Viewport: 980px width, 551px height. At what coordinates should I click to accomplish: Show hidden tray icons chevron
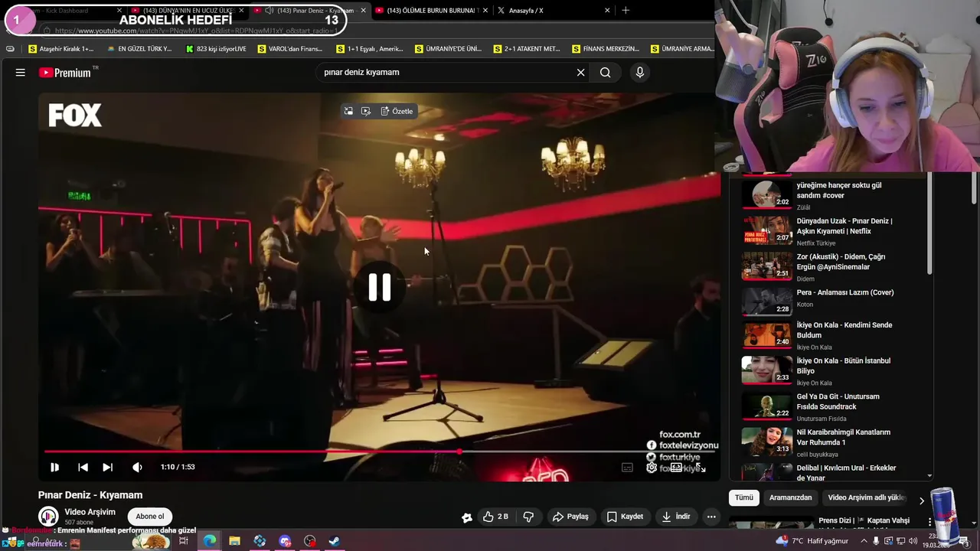(x=864, y=541)
